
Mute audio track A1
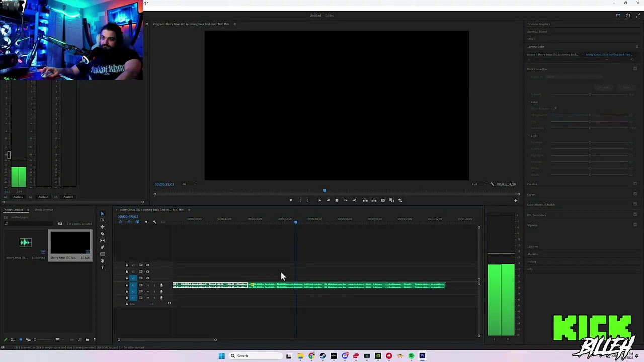(147, 285)
